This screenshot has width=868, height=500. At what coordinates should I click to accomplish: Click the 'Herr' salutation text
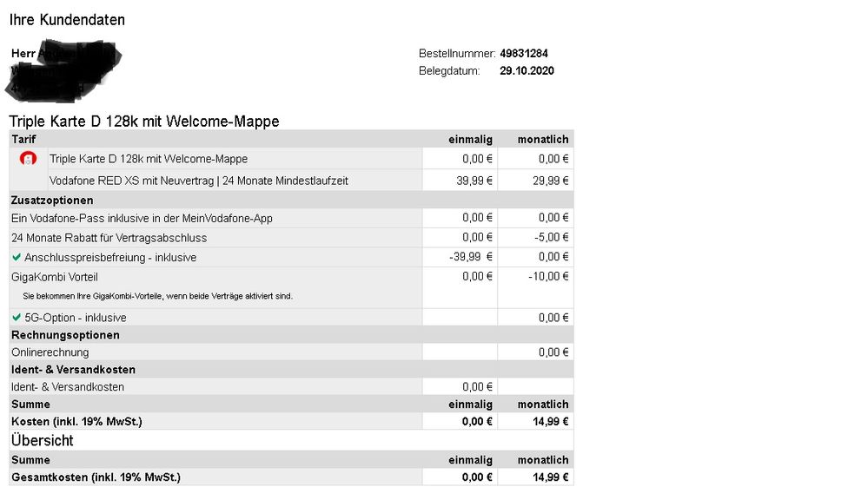[23, 54]
